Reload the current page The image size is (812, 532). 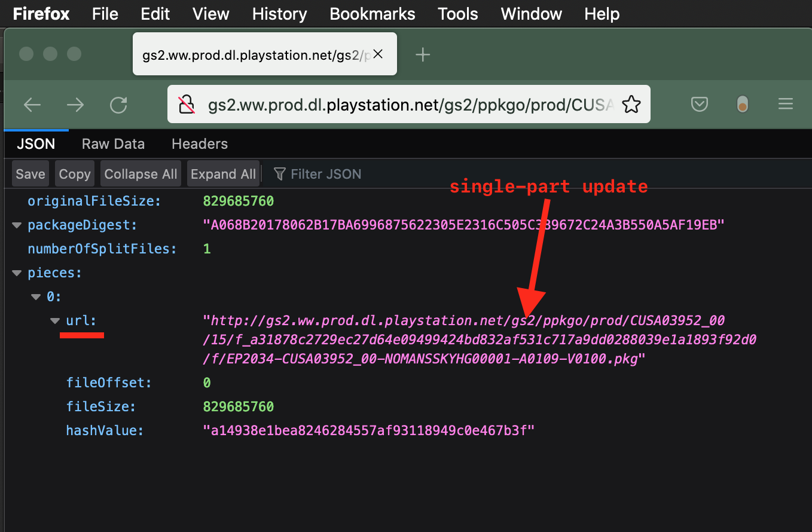pos(118,105)
